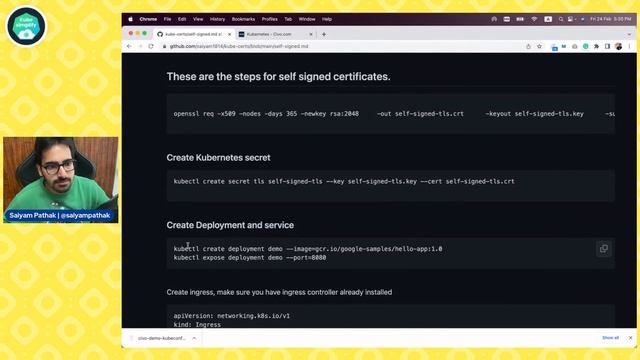This screenshot has width=640, height=360.
Task: Click Show all downloads
Action: click(611, 338)
